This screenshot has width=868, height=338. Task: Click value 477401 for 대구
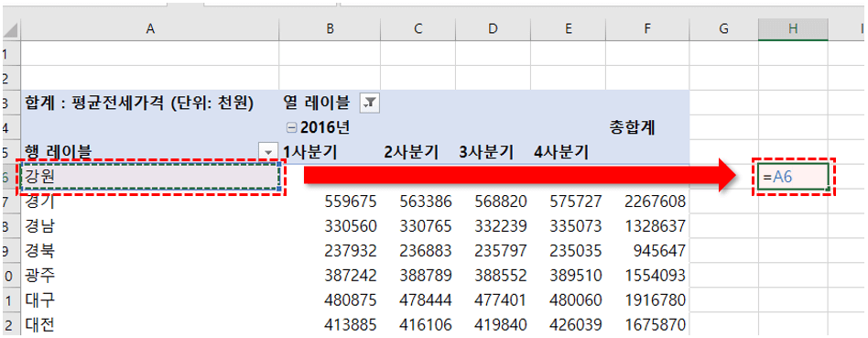(500, 300)
